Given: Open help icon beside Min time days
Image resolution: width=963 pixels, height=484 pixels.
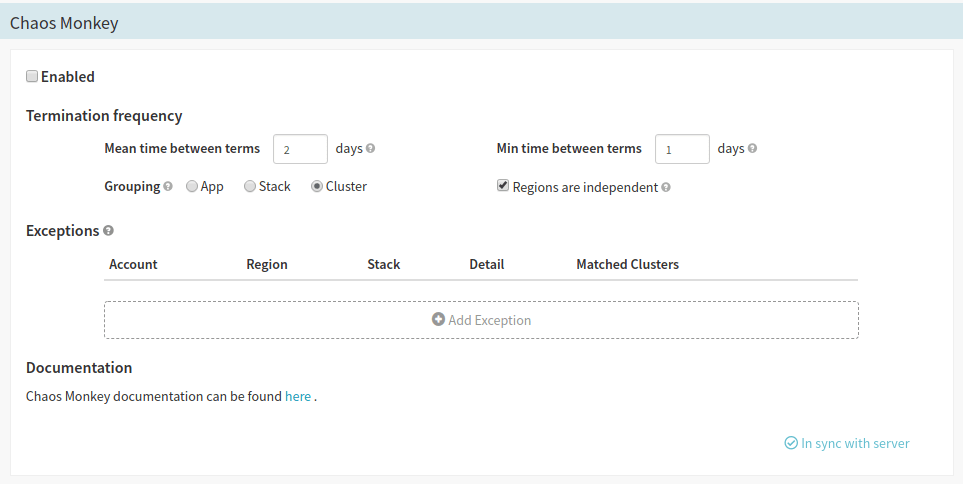Looking at the screenshot, I should tap(752, 148).
